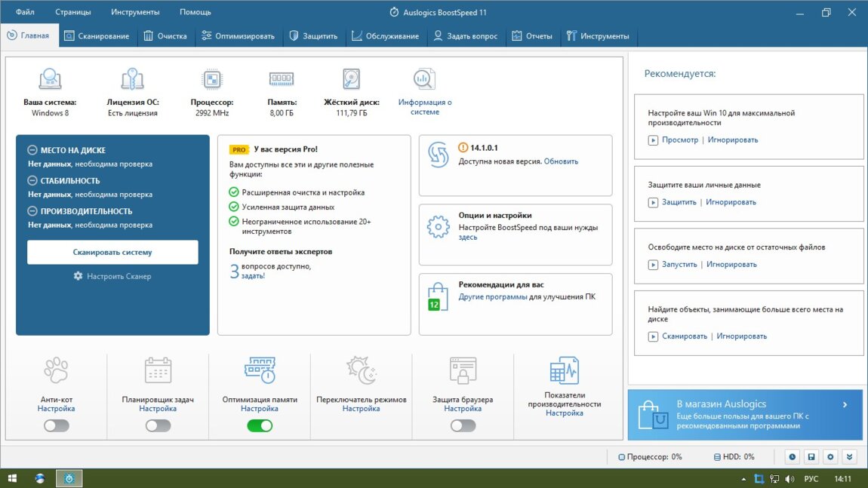Switch to the Очистка tab
The width and height of the screenshot is (868, 488).
(x=165, y=36)
